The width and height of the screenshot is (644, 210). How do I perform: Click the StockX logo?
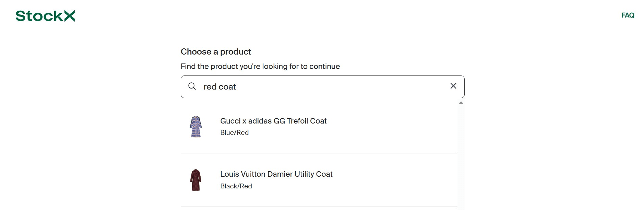pyautogui.click(x=45, y=15)
